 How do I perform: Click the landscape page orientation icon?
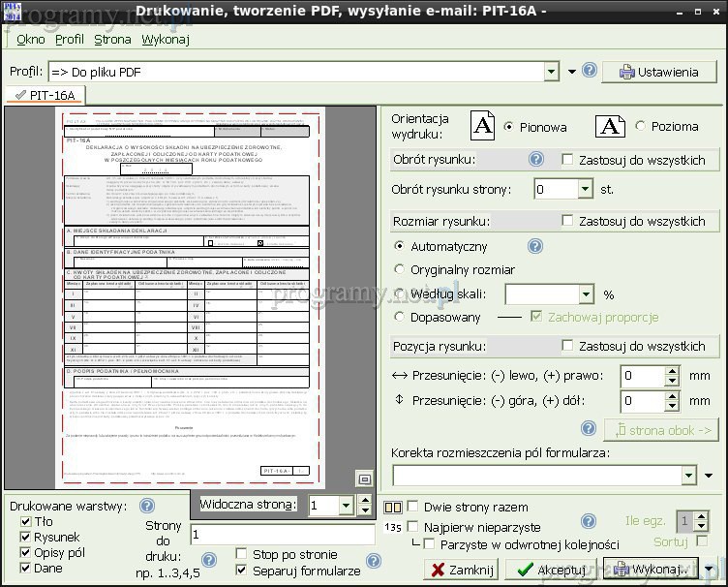pyautogui.click(x=610, y=126)
